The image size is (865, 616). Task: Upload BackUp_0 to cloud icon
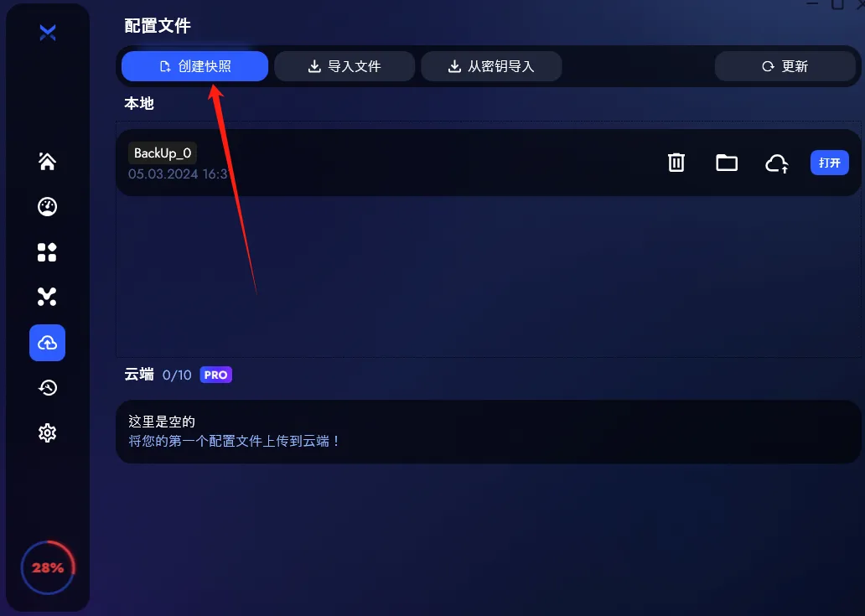pos(777,163)
